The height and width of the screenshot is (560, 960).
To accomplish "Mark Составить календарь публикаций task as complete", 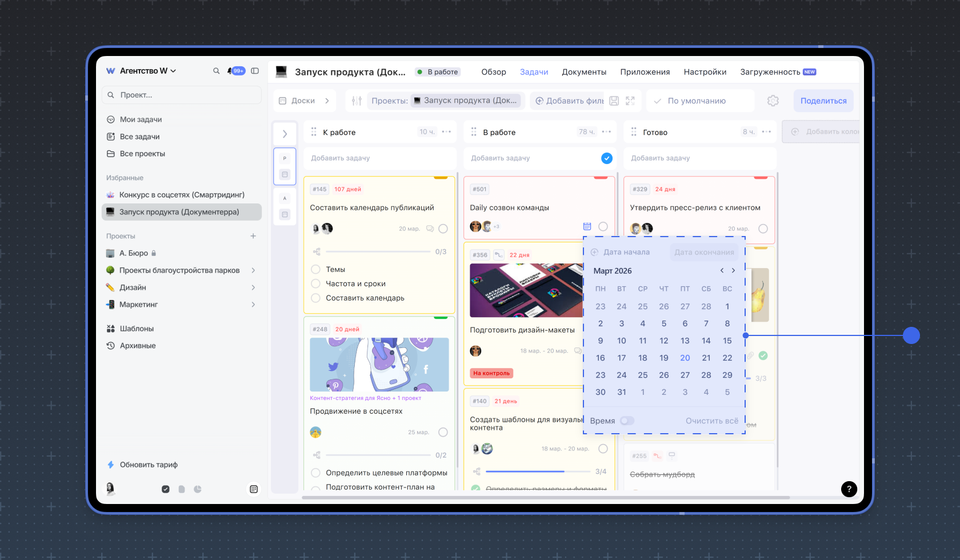I will tap(443, 229).
